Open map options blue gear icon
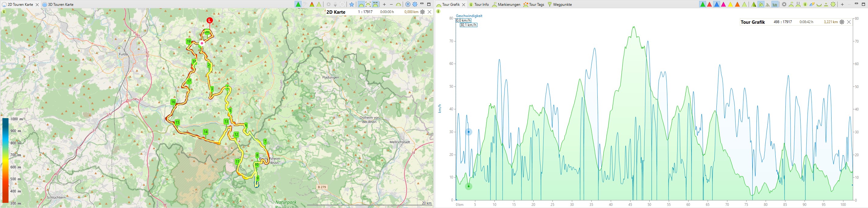 tap(415, 4)
